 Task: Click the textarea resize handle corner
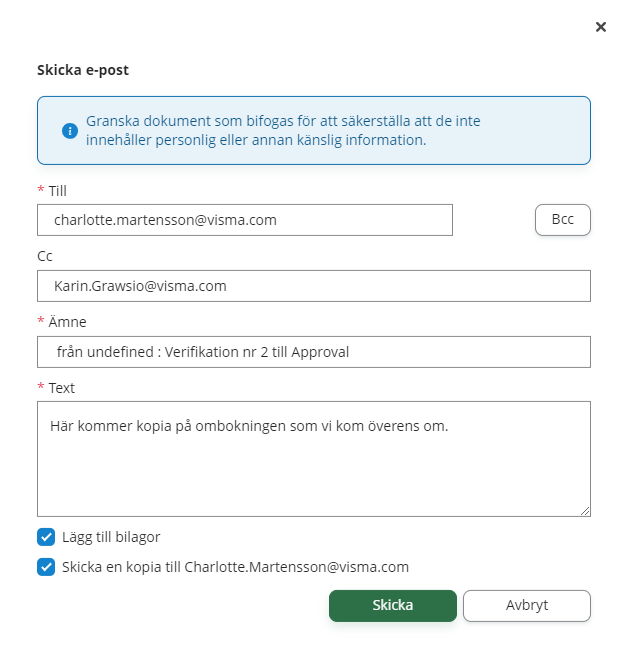pyautogui.click(x=585, y=511)
